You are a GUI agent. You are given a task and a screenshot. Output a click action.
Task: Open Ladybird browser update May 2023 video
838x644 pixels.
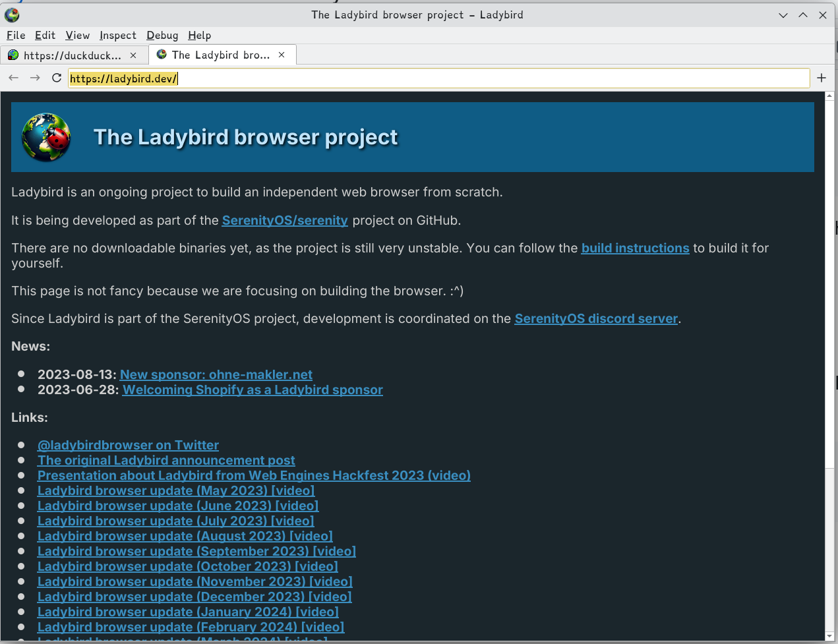click(176, 490)
